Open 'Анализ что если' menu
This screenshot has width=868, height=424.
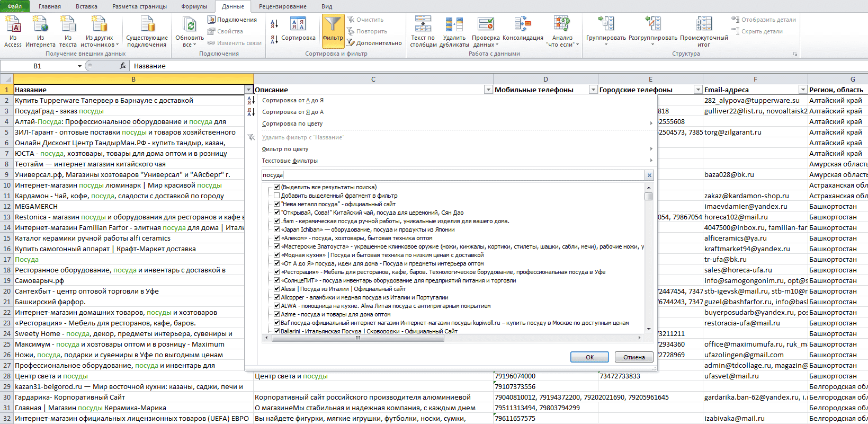pyautogui.click(x=562, y=32)
